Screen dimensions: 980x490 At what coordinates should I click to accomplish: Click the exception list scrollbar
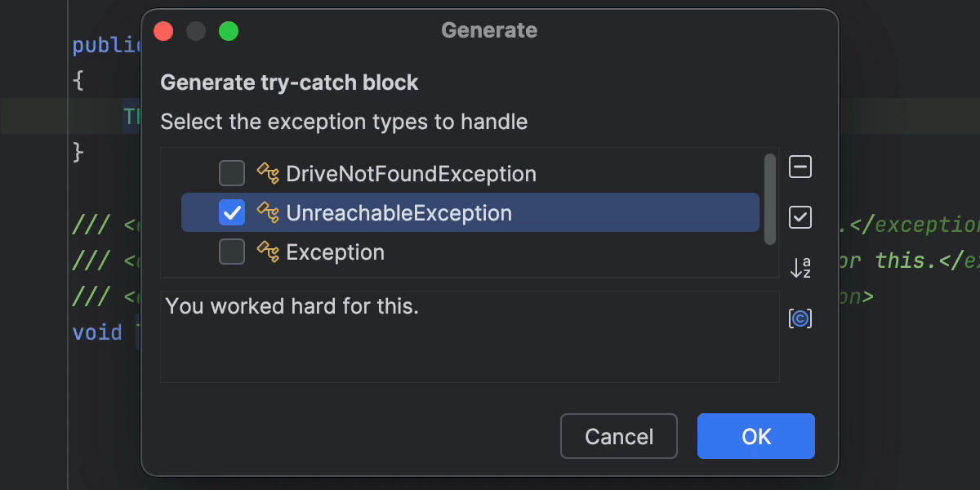(769, 198)
